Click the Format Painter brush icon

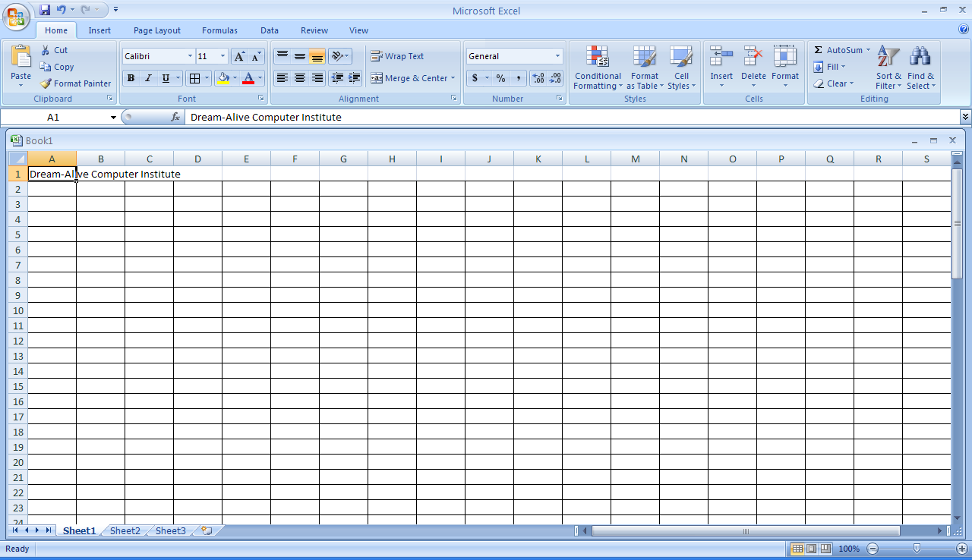46,83
